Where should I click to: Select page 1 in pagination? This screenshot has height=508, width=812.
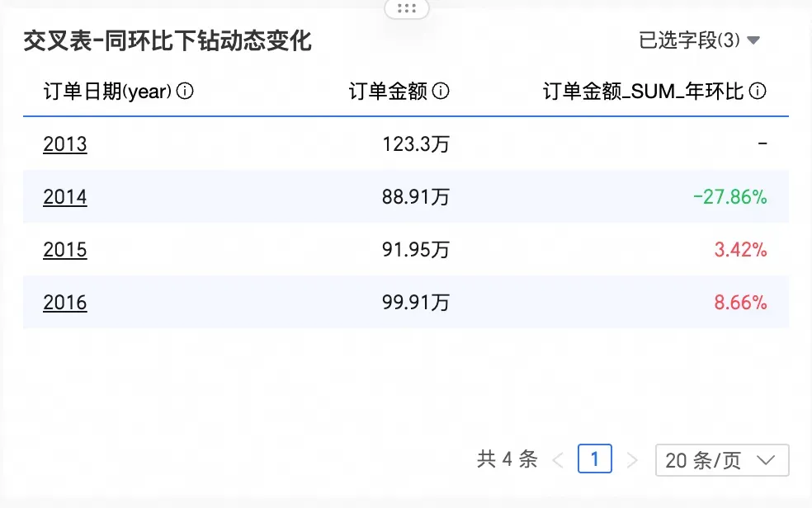[594, 459]
